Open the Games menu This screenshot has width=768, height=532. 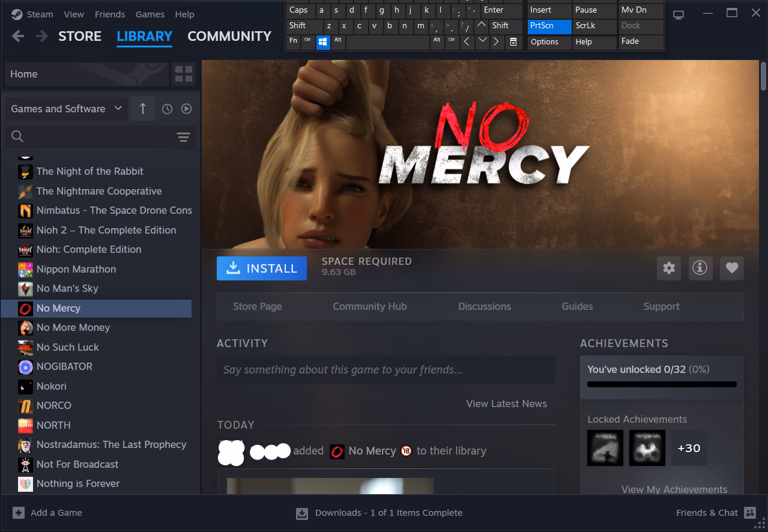point(150,14)
